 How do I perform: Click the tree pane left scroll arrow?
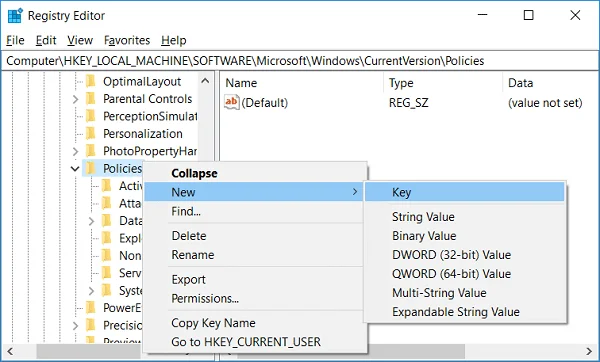(10, 351)
